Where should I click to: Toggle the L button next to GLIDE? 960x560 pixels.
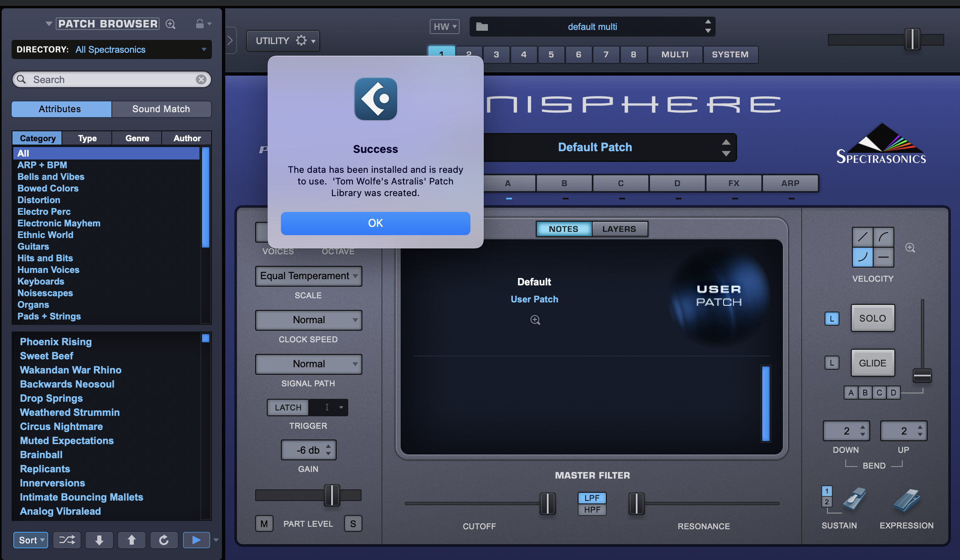832,363
